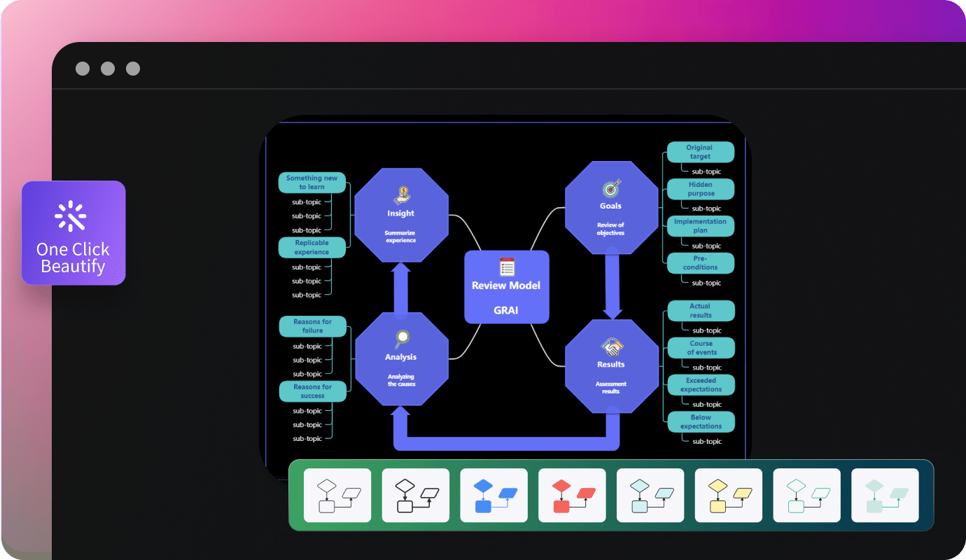The width and height of the screenshot is (966, 560).
Task: Click the first gray window control dot
Action: coord(83,69)
